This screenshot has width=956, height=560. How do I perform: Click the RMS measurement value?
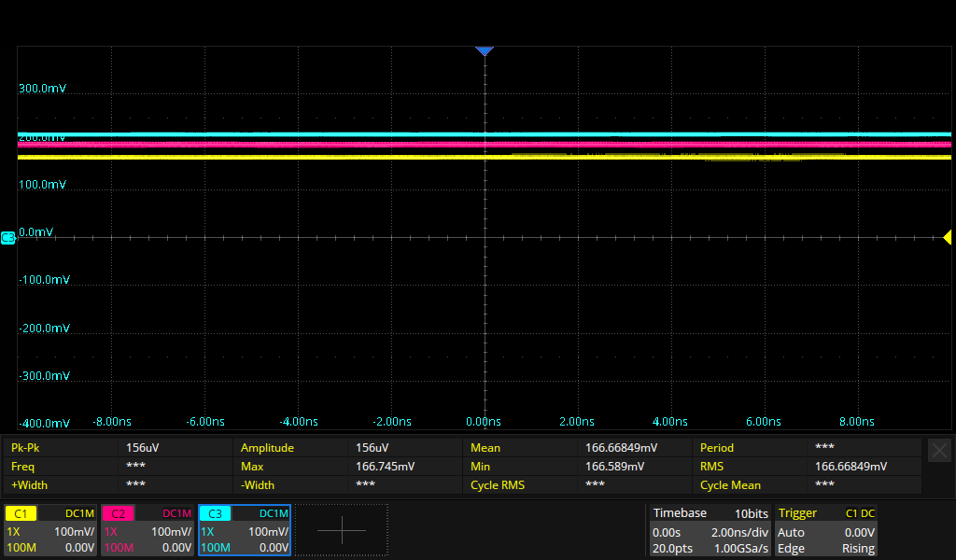pyautogui.click(x=851, y=467)
